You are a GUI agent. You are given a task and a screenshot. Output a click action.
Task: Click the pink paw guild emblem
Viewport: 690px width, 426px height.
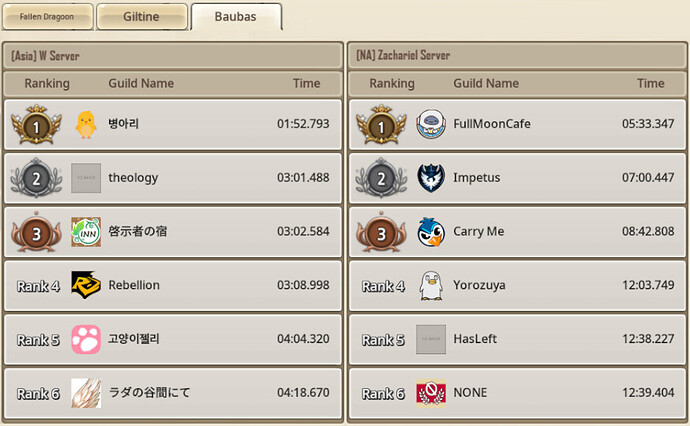[x=86, y=339]
